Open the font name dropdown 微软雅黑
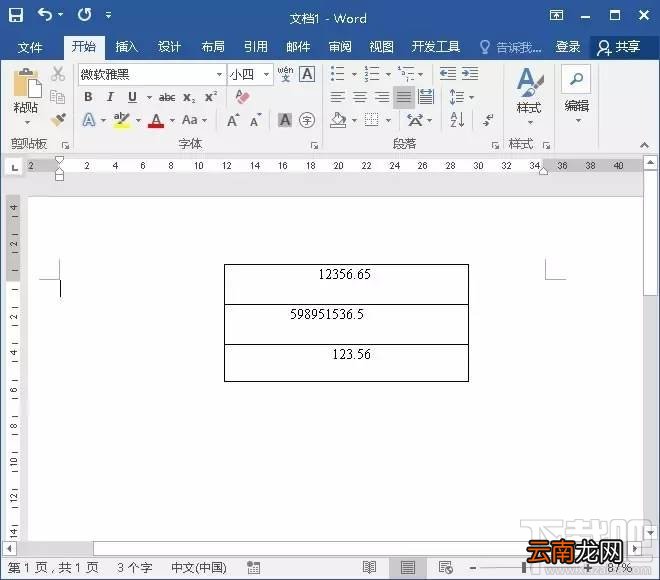Image resolution: width=660 pixels, height=580 pixels. point(219,74)
